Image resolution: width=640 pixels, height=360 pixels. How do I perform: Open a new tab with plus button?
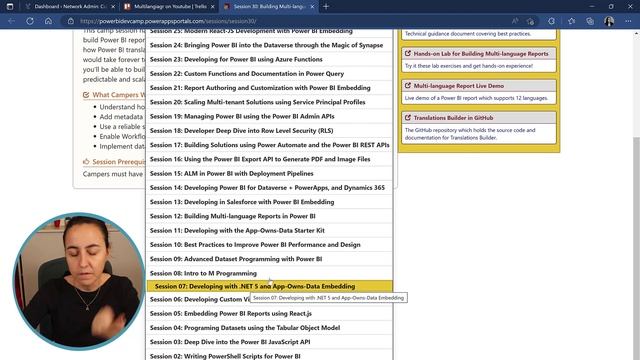(326, 7)
